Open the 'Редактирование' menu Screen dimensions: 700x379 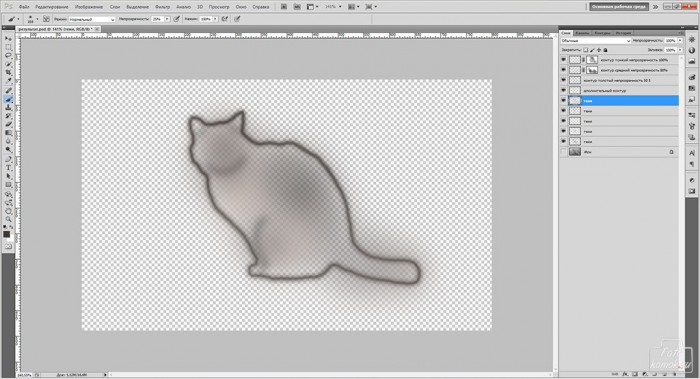(52, 7)
